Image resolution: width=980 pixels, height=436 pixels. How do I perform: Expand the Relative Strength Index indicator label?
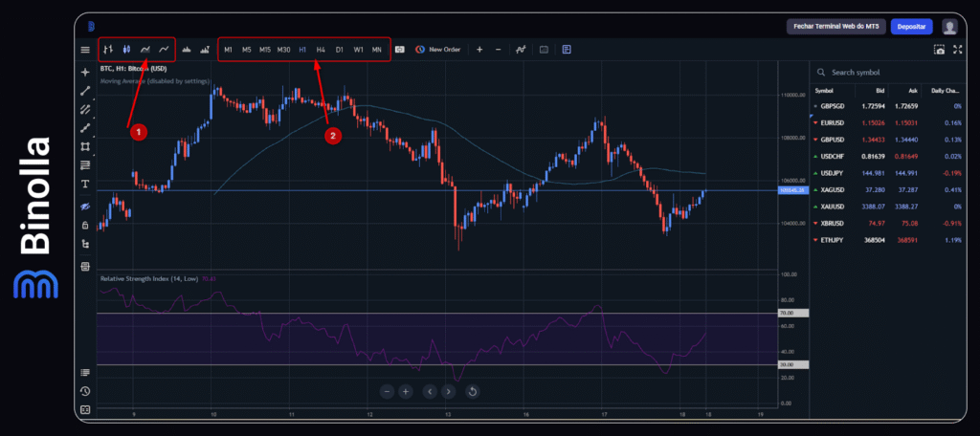click(x=148, y=278)
